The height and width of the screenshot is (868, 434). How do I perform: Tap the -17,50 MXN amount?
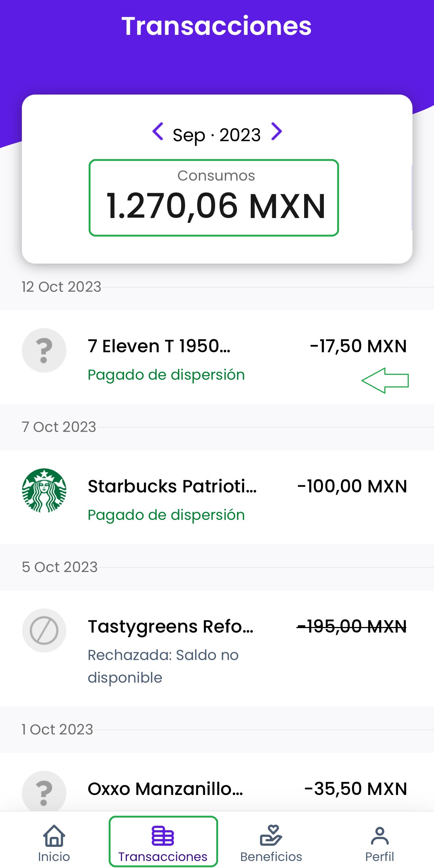coord(358,346)
